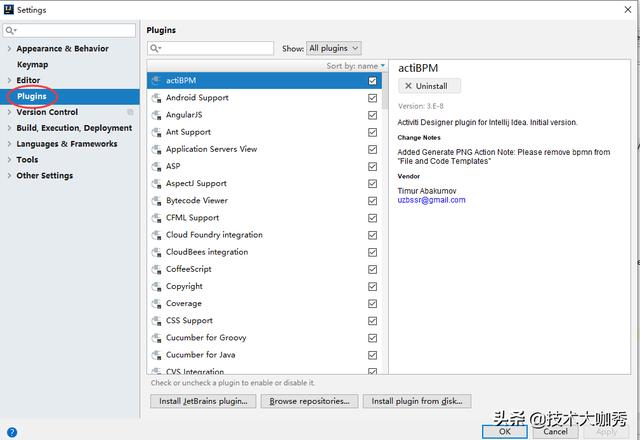Expand the Version Control section

9,112
